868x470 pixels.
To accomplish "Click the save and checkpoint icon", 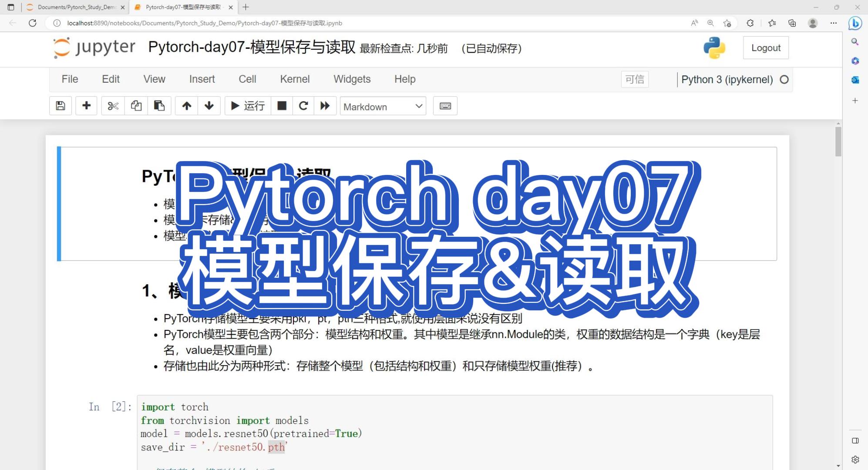I will [x=61, y=106].
